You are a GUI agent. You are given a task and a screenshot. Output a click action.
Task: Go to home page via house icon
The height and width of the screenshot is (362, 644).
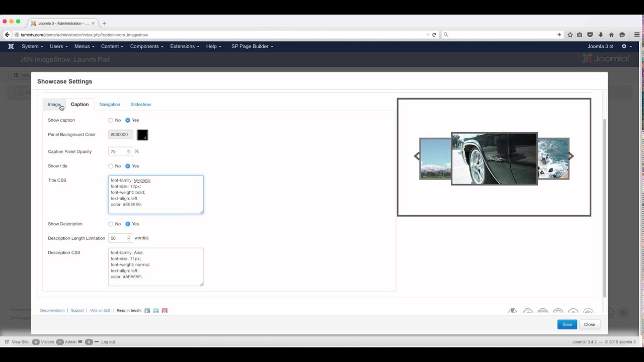(611, 35)
